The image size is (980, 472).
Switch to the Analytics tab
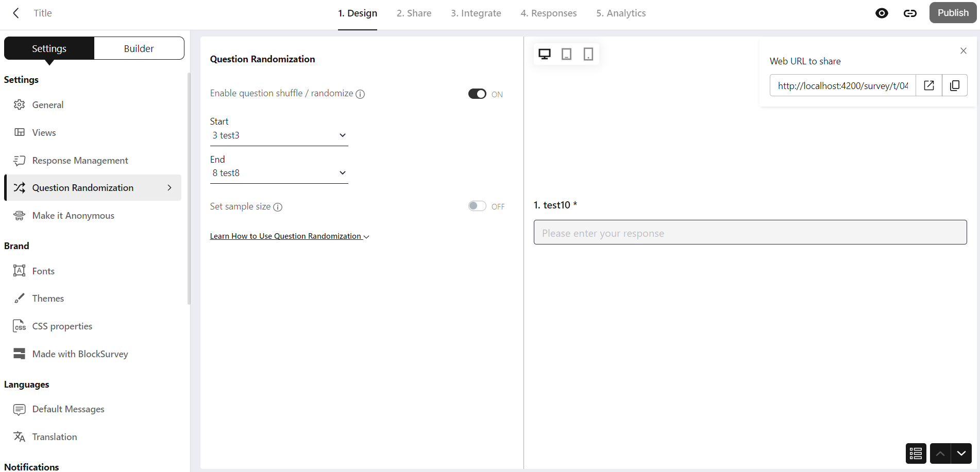[621, 13]
